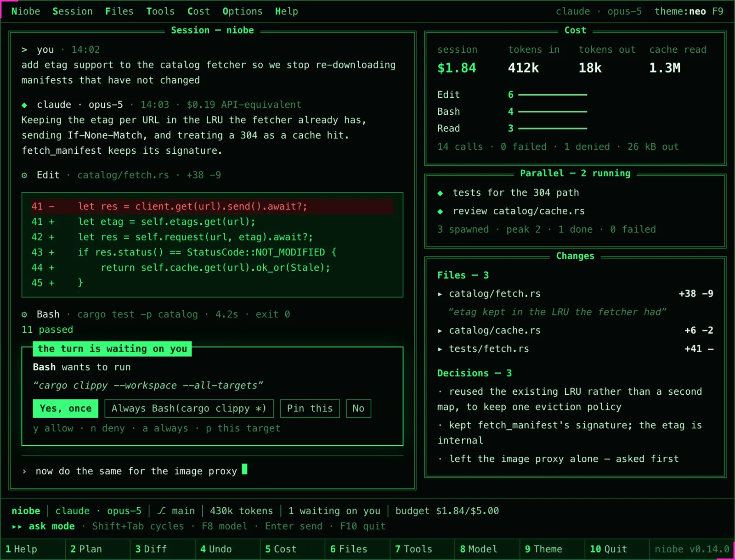This screenshot has height=560, width=735.
Task: Select the 3 Diff function key
Action: pos(163,549)
